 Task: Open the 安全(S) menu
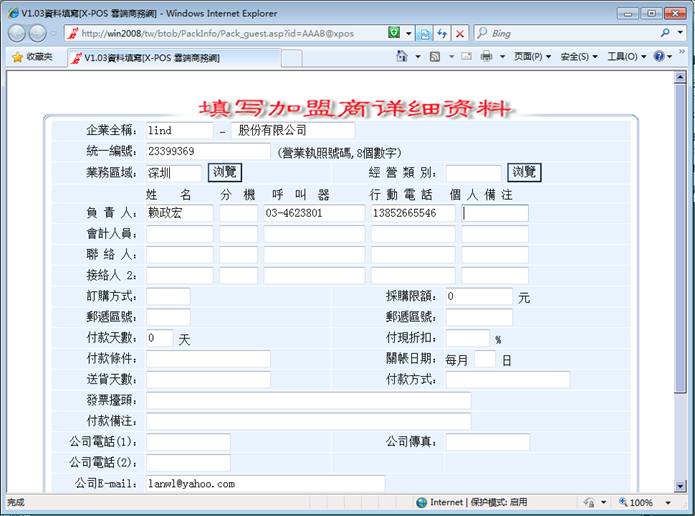579,57
